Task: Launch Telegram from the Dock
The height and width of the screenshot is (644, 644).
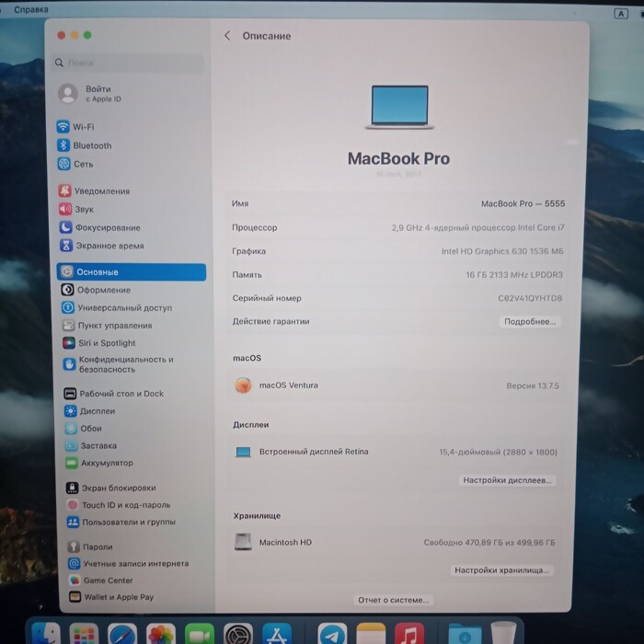Action: (x=332, y=633)
